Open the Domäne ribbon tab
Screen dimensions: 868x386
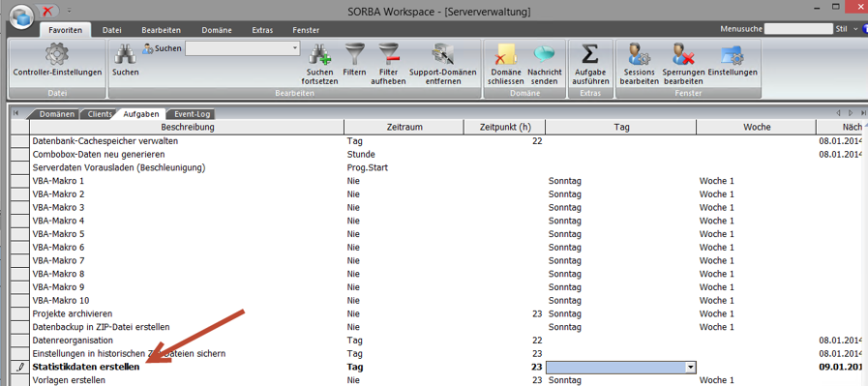[217, 30]
